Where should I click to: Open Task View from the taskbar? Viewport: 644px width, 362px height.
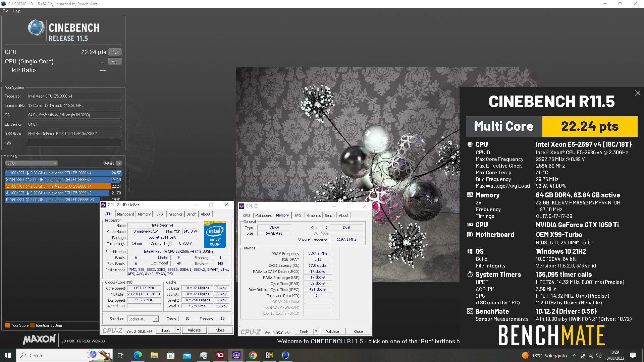click(121, 355)
